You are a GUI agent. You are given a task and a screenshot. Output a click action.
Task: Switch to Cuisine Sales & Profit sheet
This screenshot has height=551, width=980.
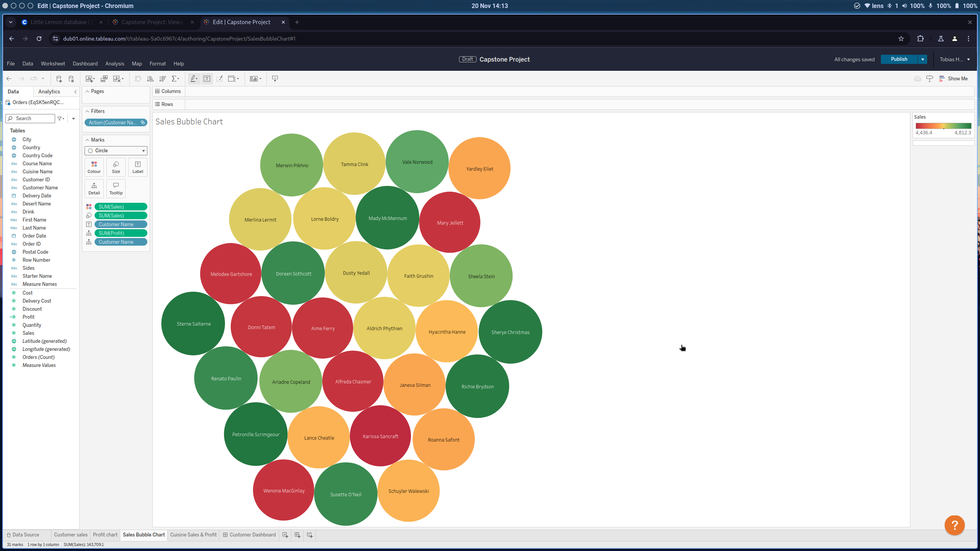(193, 535)
